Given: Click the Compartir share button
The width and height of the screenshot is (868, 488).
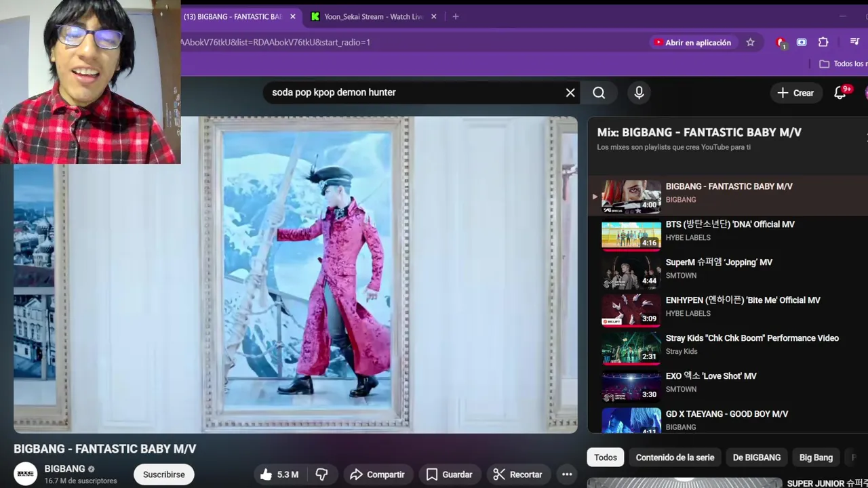Looking at the screenshot, I should (377, 474).
